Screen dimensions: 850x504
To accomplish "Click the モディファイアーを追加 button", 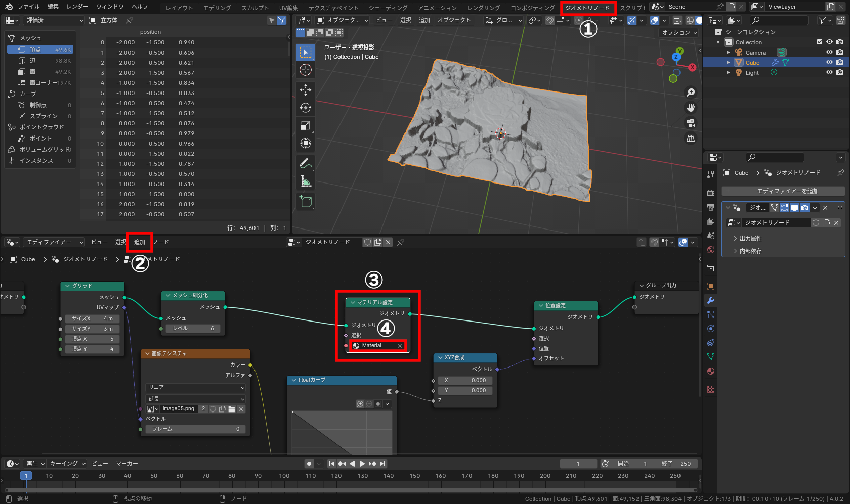I will pyautogui.click(x=783, y=191).
